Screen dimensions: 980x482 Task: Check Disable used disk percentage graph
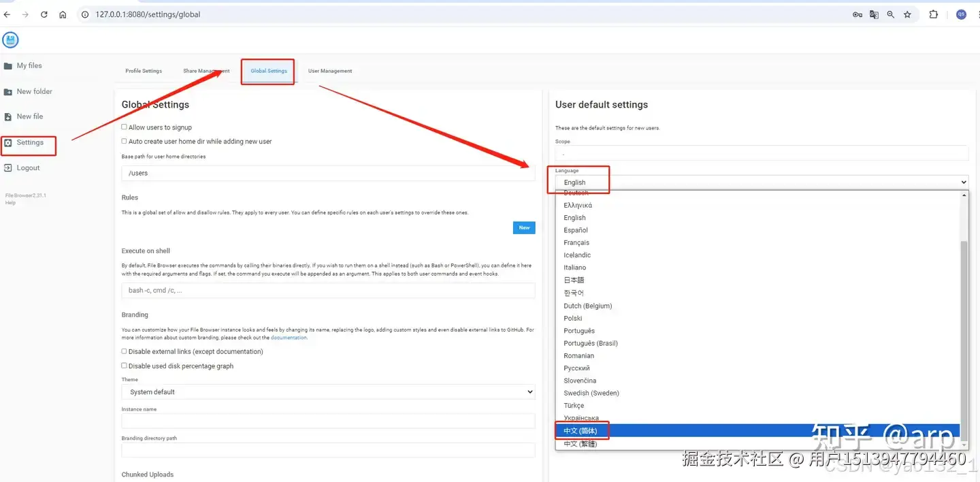(125, 366)
